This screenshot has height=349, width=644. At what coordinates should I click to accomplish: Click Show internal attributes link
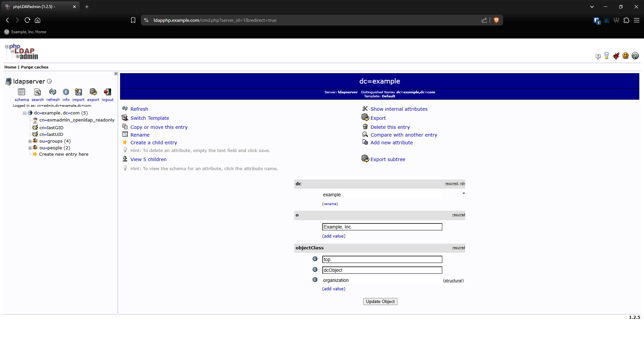[x=399, y=109]
